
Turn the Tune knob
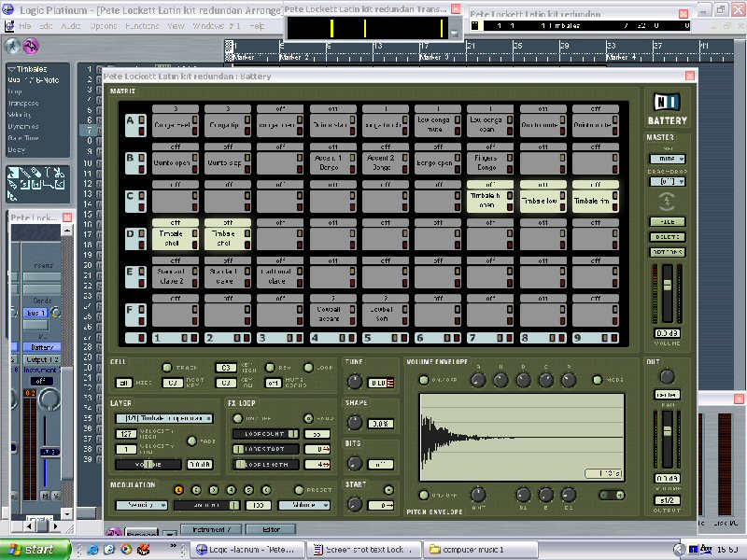coord(354,382)
